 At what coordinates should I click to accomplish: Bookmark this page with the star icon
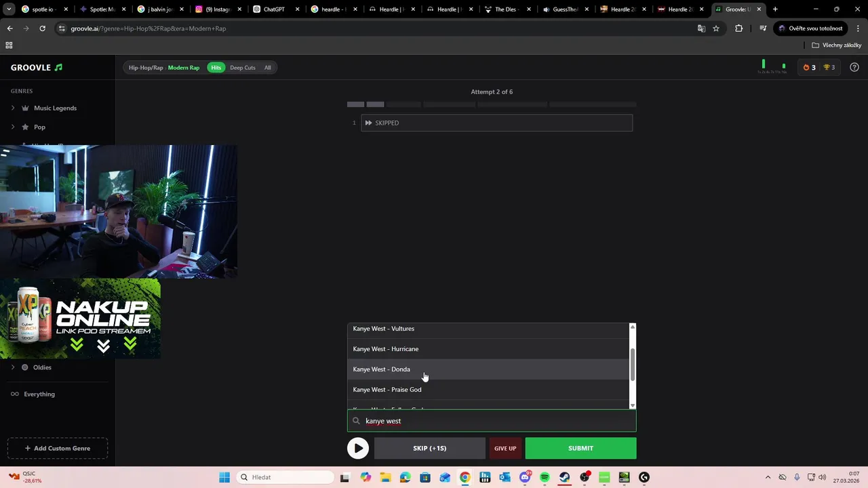tap(716, 28)
